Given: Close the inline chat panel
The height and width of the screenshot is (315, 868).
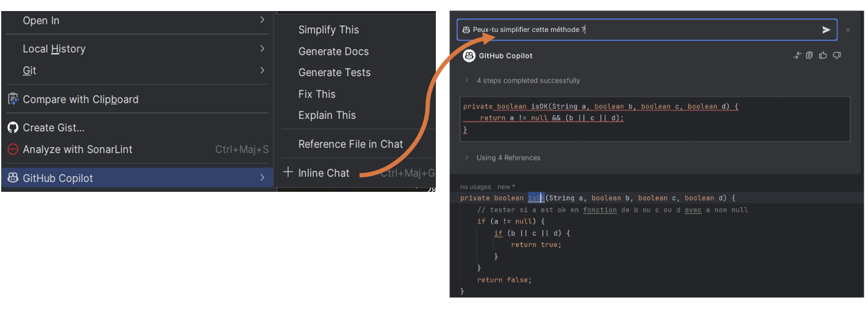Looking at the screenshot, I should tap(848, 30).
